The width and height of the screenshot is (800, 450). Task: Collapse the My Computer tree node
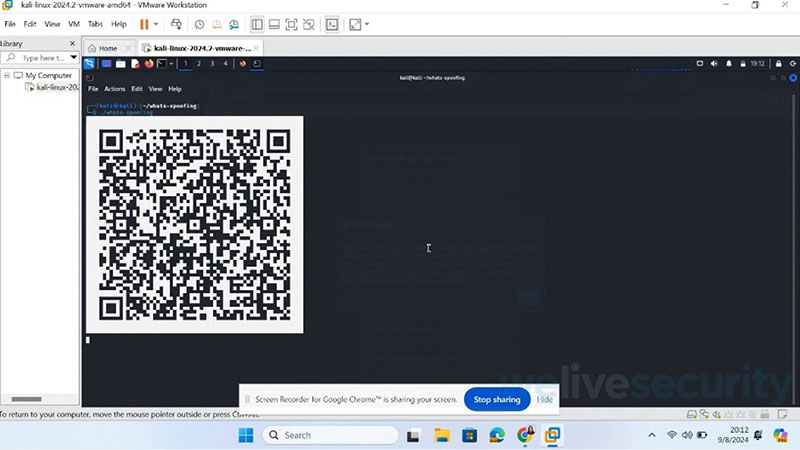[x=7, y=75]
